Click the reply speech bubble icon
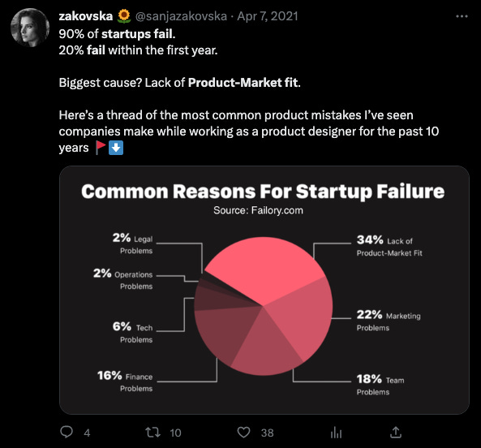The height and width of the screenshot is (448, 481). (x=67, y=433)
